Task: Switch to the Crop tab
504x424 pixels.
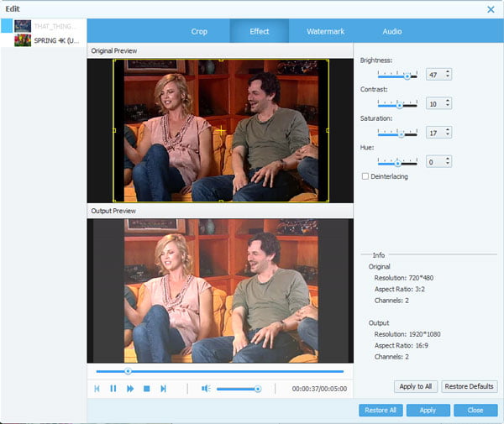Action: pos(199,31)
